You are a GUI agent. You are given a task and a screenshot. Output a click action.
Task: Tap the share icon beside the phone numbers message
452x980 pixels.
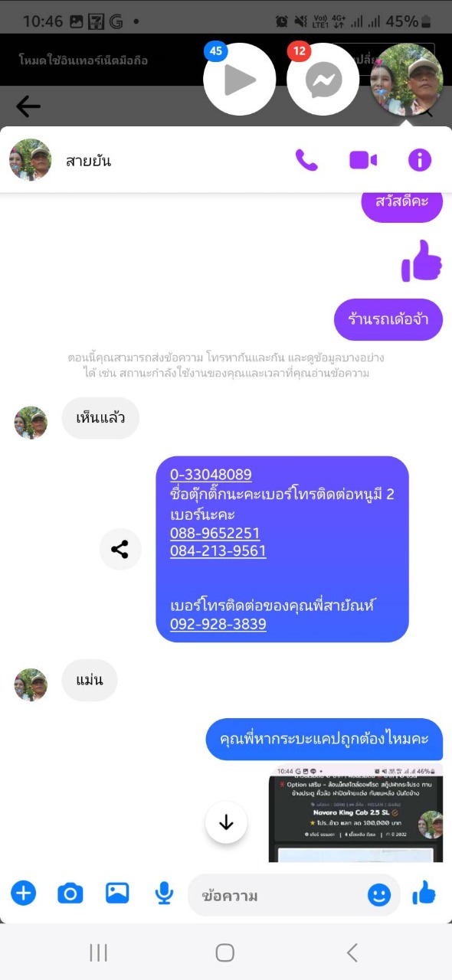120,549
